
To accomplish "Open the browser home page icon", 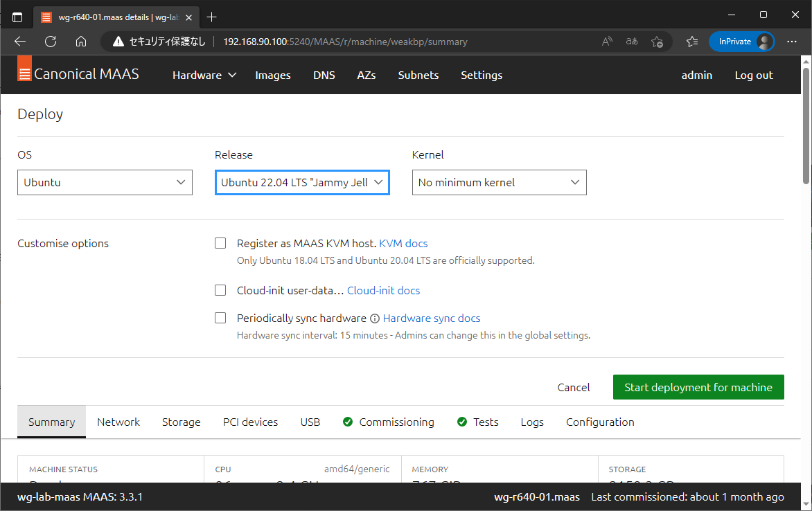I will point(81,42).
